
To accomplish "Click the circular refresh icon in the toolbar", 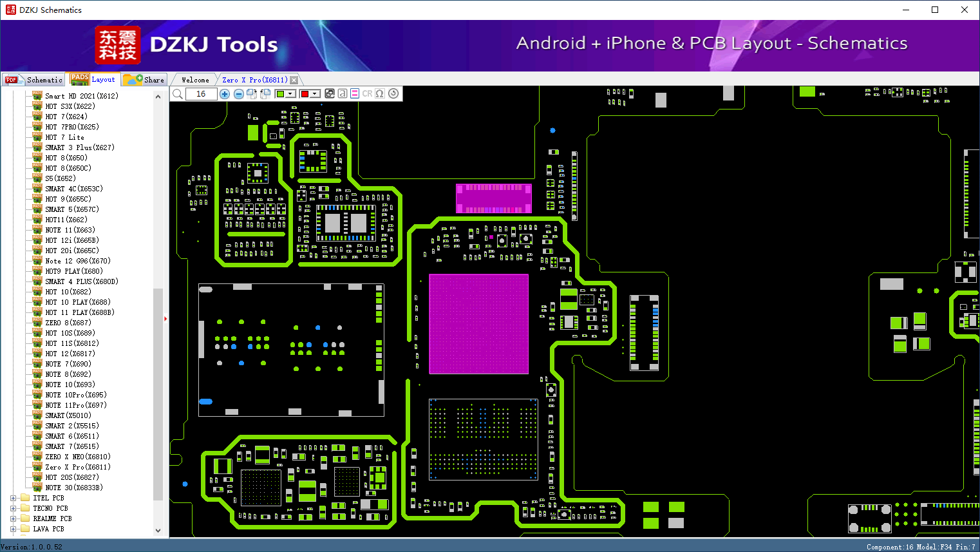I will (x=393, y=93).
